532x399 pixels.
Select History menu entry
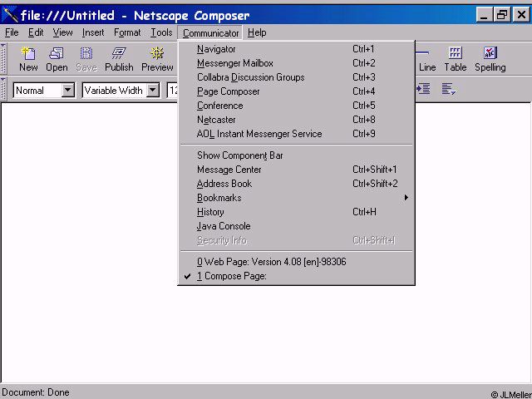click(x=296, y=212)
